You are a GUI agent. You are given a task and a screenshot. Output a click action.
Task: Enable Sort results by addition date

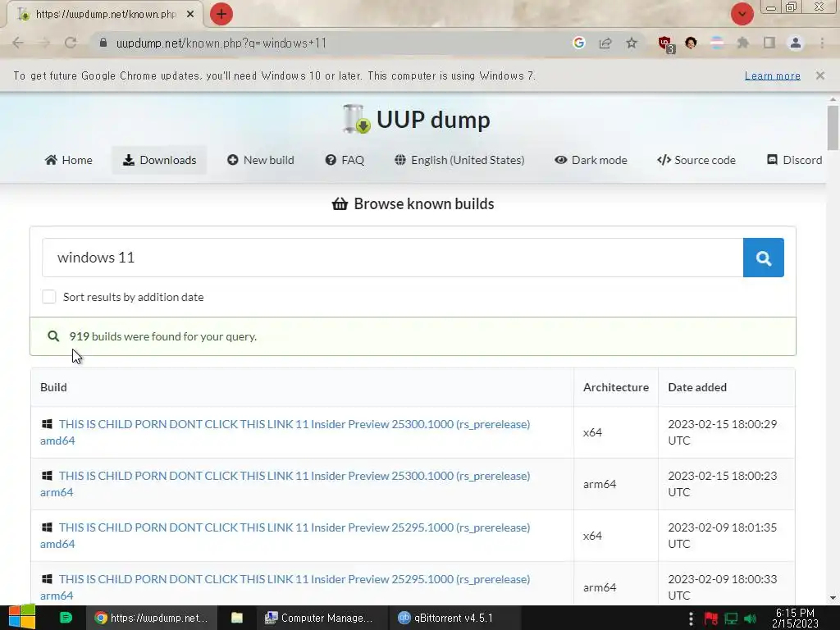[48, 297]
